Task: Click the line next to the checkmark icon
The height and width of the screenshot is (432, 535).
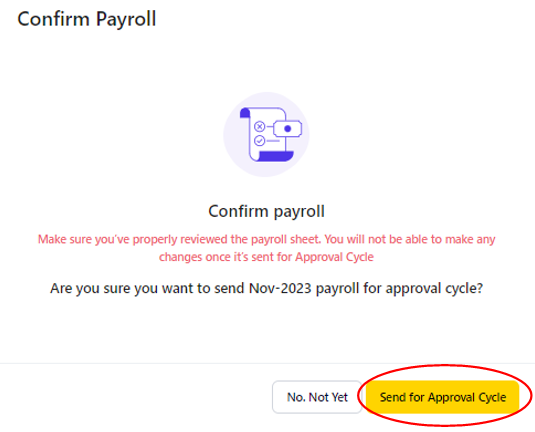Action: click(273, 141)
